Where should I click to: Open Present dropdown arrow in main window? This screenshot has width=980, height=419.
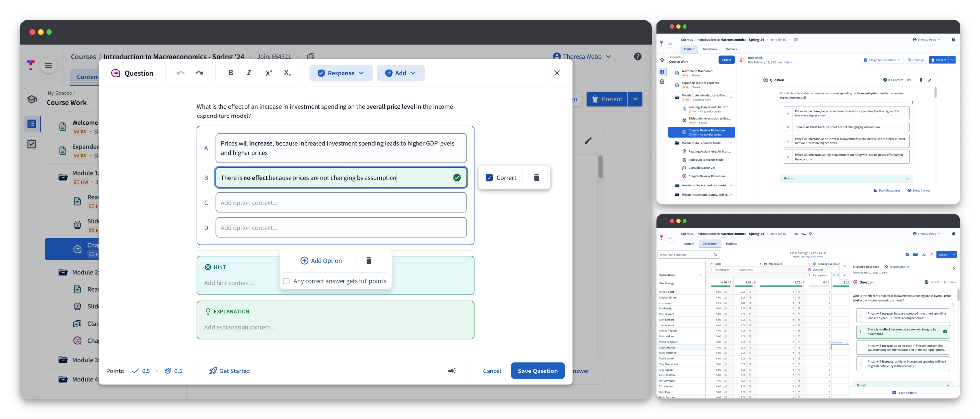(635, 99)
